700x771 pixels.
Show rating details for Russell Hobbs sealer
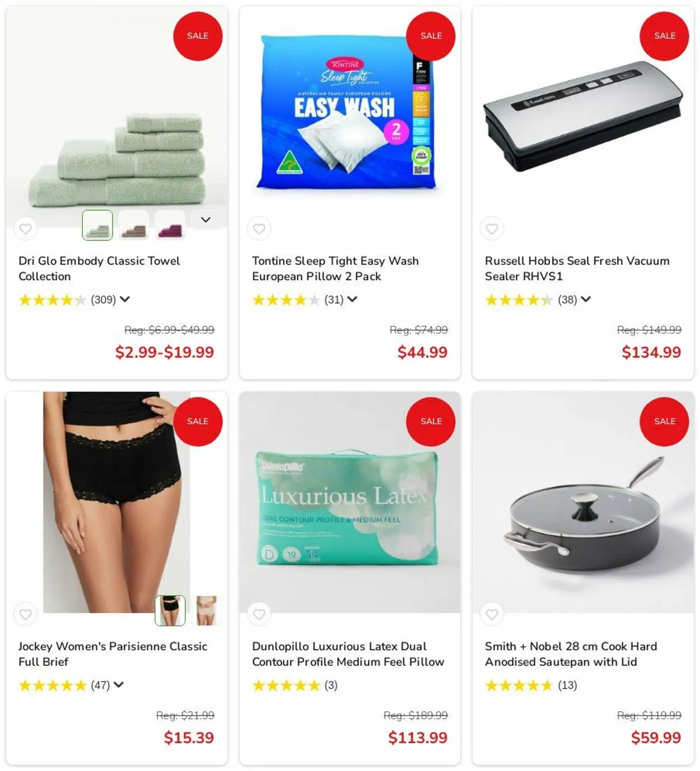tap(586, 299)
